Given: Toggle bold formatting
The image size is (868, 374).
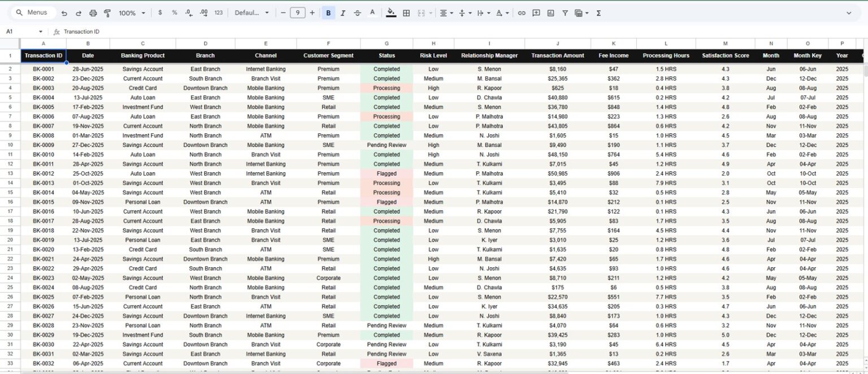Looking at the screenshot, I should pos(328,13).
